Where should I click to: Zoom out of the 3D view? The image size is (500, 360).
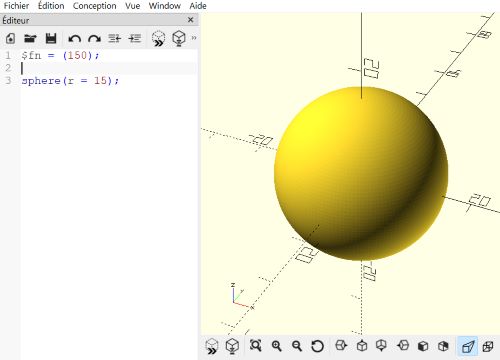(x=297, y=346)
